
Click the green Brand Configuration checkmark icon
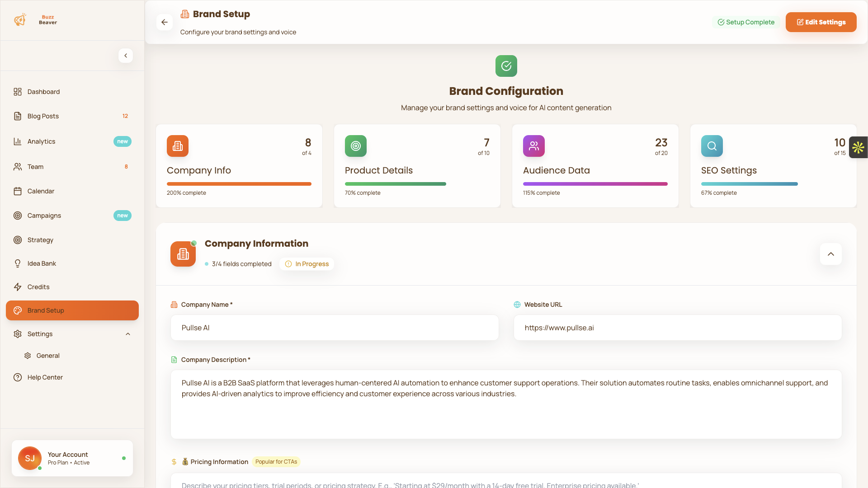click(x=506, y=66)
